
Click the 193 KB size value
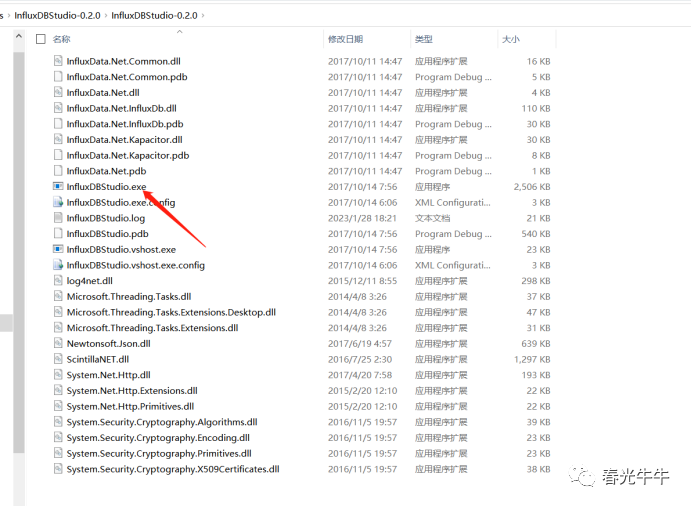536,375
